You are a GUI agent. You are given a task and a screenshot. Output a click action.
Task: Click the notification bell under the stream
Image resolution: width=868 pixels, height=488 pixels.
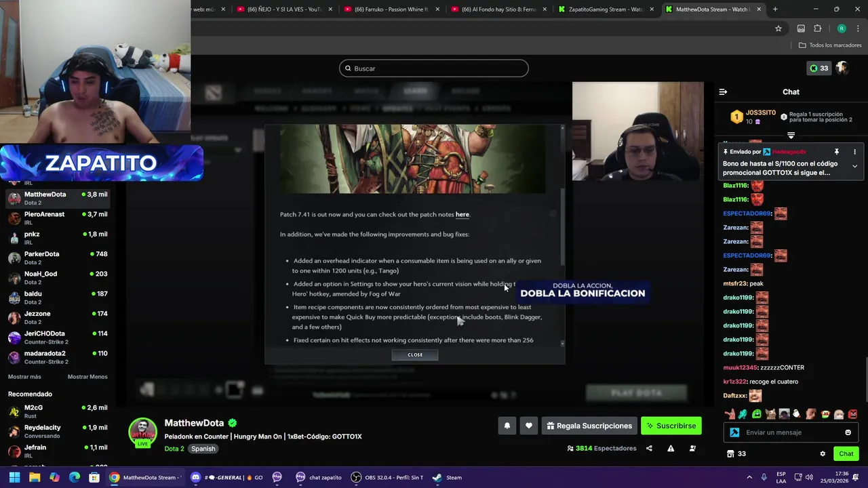point(507,426)
